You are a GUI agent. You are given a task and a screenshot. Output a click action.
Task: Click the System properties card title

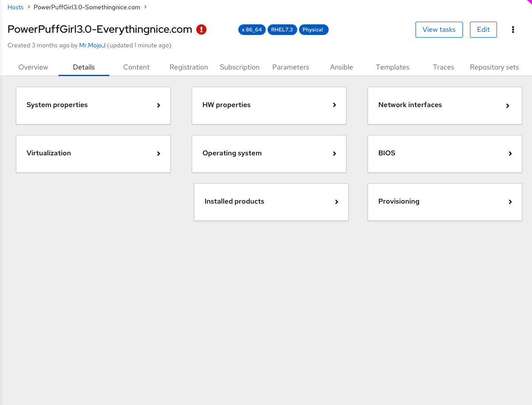[57, 105]
